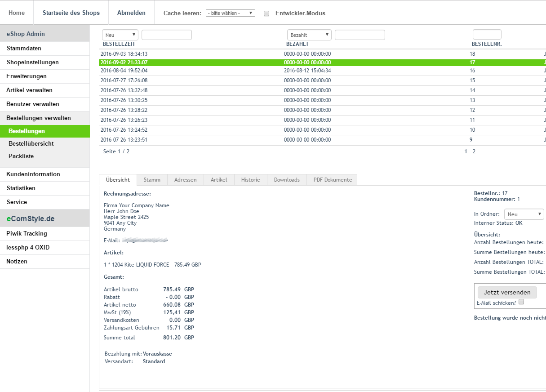
Task: Open Bestellübersicht in the sidebar
Action: [45, 144]
